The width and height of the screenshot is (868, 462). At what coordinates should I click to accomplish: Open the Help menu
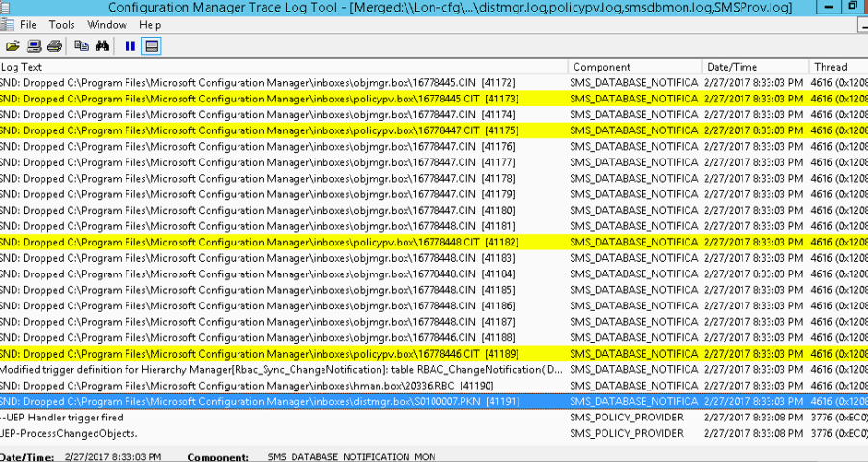coord(150,24)
